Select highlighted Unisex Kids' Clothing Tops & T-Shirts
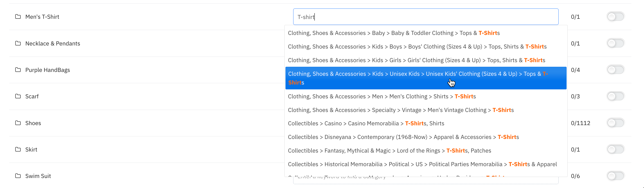Image resolution: width=644 pixels, height=188 pixels. (426, 78)
